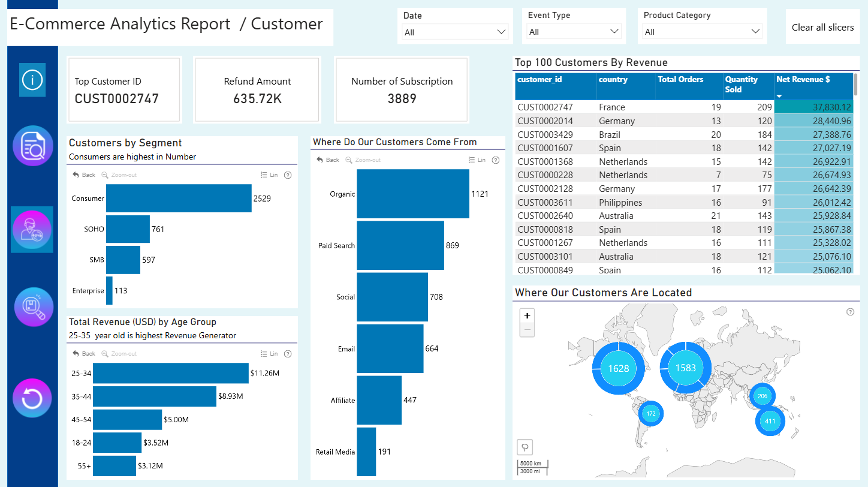Click the circular reset arrow icon
Screen dimensions: 868x487
(x=32, y=398)
